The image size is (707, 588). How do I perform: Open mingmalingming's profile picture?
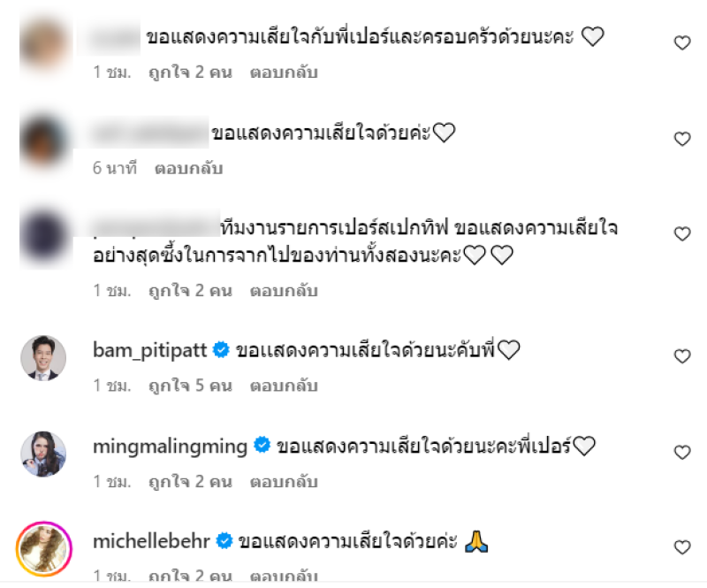43,454
